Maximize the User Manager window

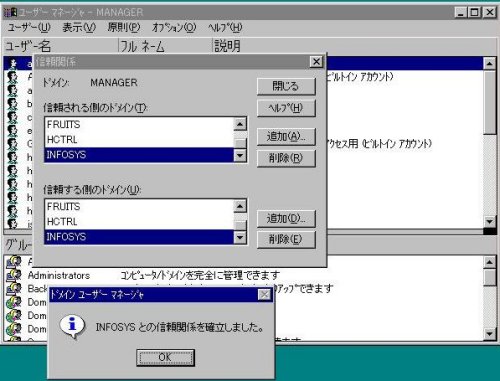coord(474,13)
